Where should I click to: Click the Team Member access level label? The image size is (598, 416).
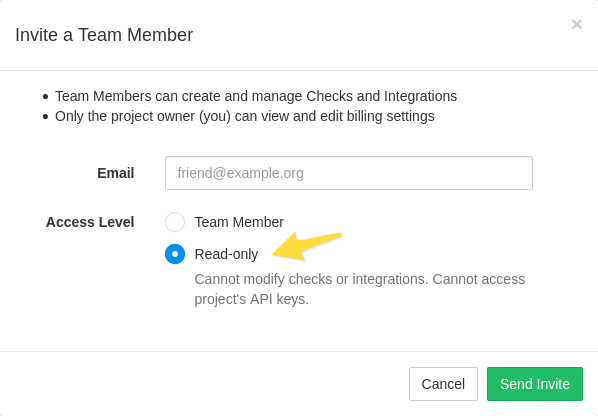pyautogui.click(x=239, y=222)
